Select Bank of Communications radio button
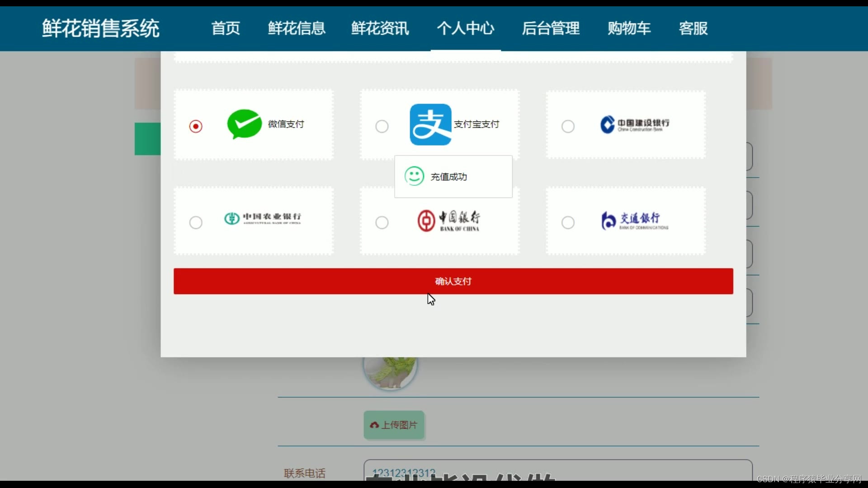868x488 pixels. click(568, 222)
